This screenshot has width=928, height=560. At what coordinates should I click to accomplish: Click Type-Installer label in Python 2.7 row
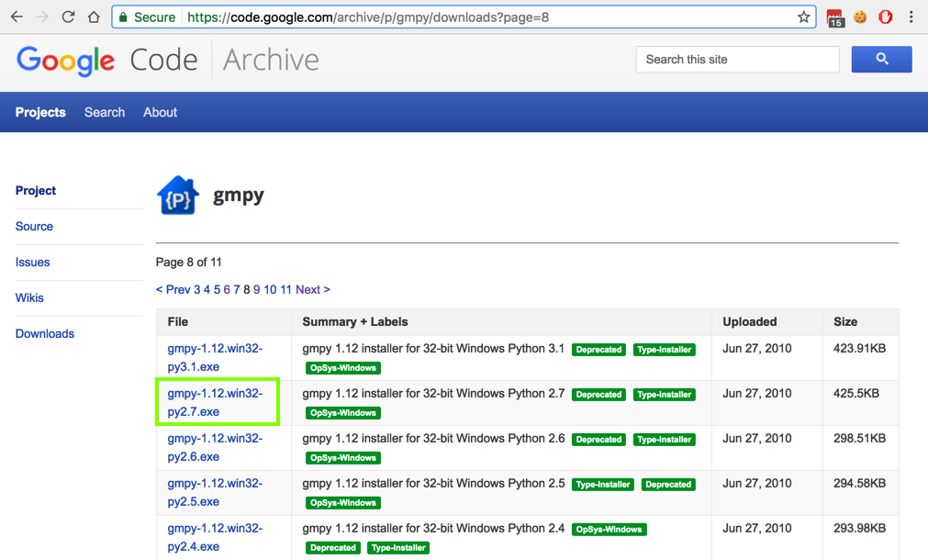pos(664,395)
